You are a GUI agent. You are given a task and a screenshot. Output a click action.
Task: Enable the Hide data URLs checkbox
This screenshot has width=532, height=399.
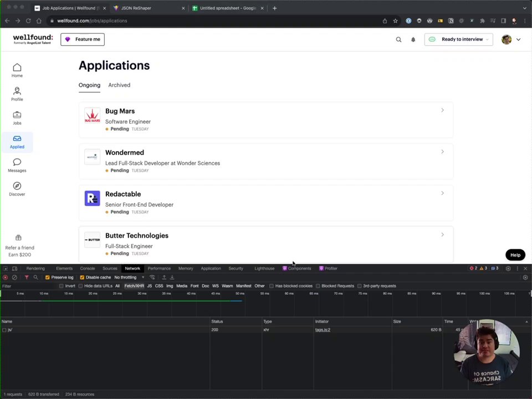pos(80,286)
